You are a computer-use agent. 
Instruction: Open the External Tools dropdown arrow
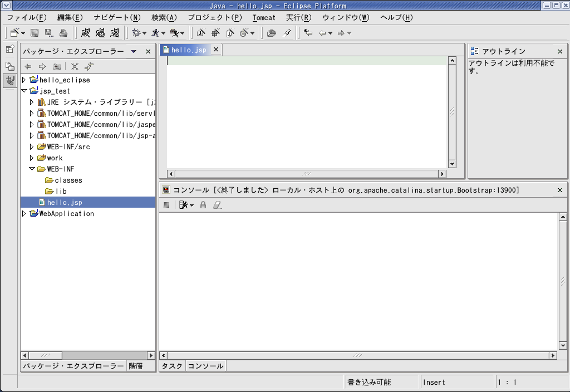click(183, 33)
